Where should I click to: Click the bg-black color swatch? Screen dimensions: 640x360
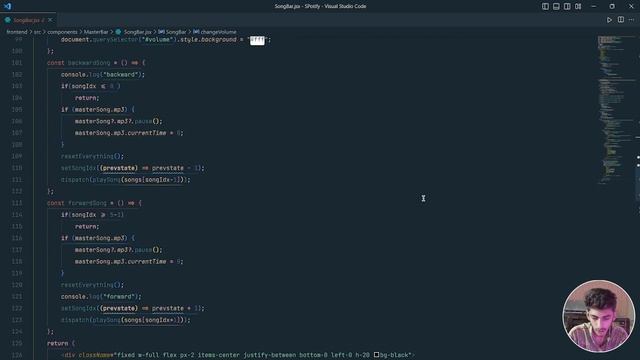click(x=376, y=355)
